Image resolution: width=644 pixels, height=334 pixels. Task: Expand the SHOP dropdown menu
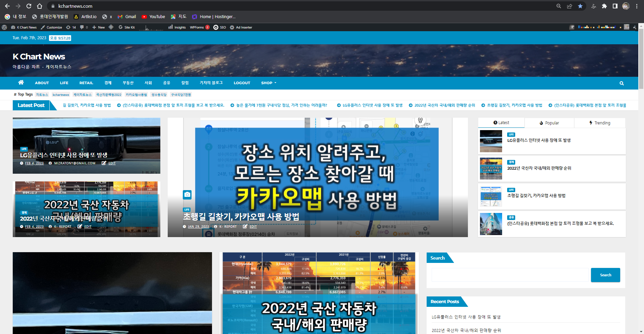(269, 83)
